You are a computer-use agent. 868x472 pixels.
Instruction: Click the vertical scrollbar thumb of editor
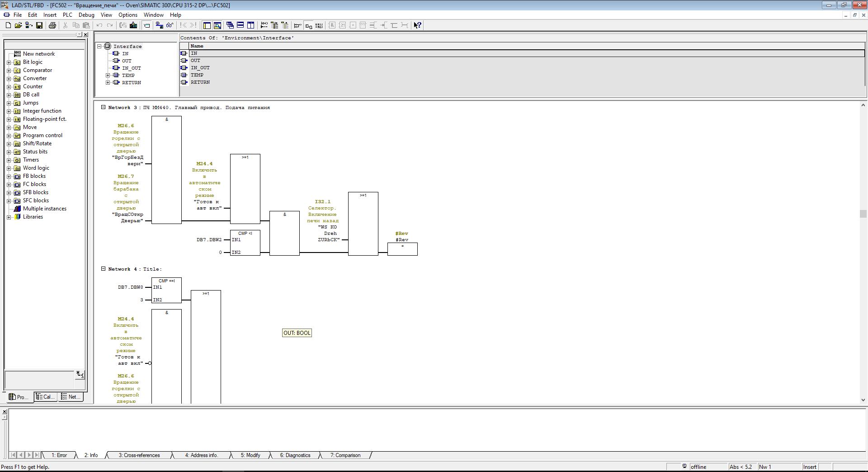coord(863,214)
